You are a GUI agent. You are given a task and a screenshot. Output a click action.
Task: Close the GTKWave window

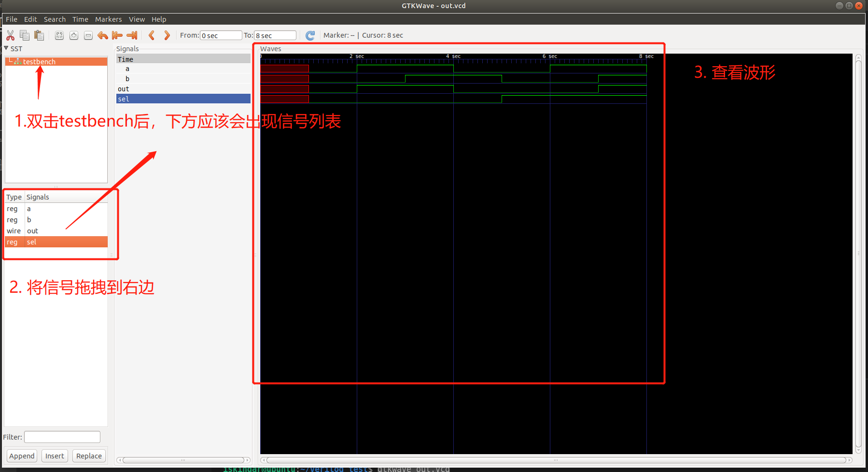click(x=859, y=6)
